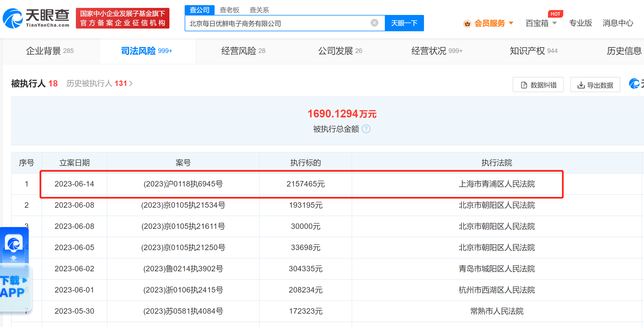644x327 pixels.
Task: Click court 杭州市西湖区人民法院
Action: [x=497, y=290]
